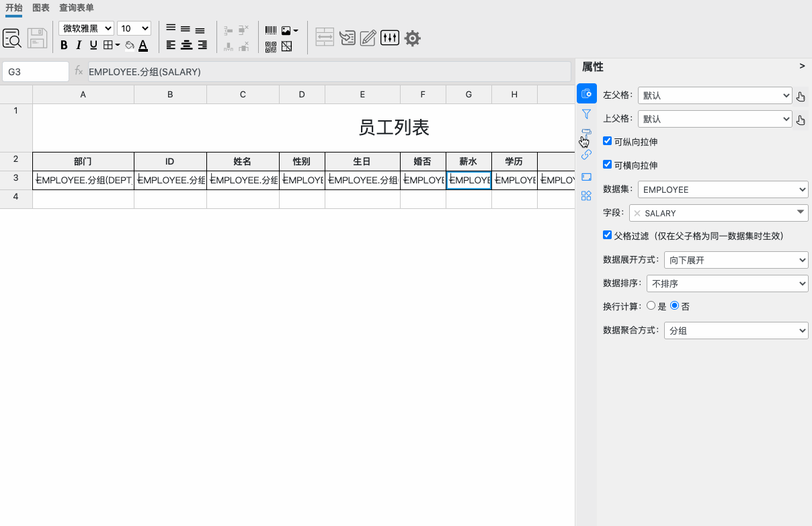Switch to the 开始 tab
Image resolution: width=812 pixels, height=526 pixels.
point(13,8)
